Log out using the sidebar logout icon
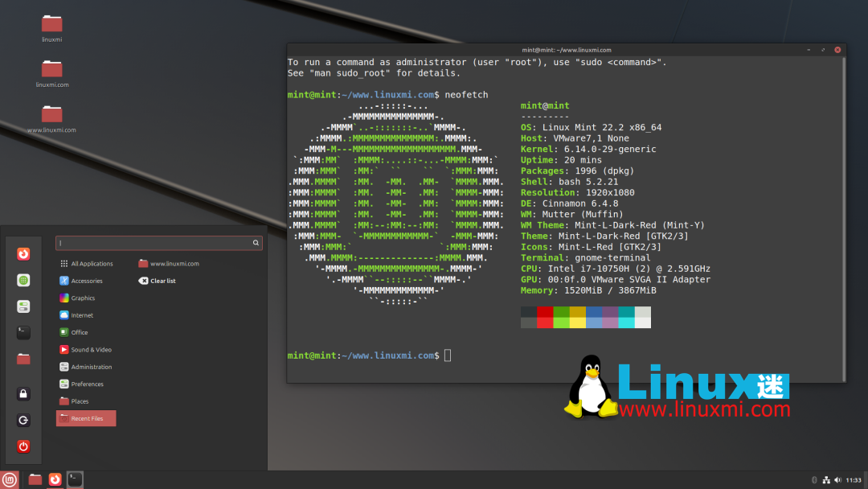868x489 pixels. (23, 420)
